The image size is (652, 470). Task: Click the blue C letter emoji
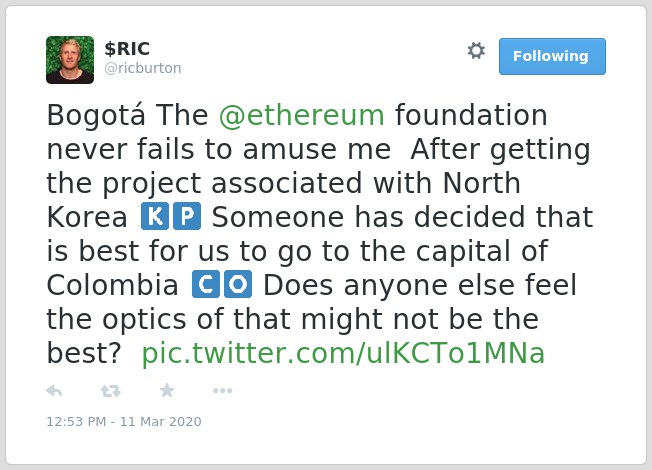click(x=206, y=284)
